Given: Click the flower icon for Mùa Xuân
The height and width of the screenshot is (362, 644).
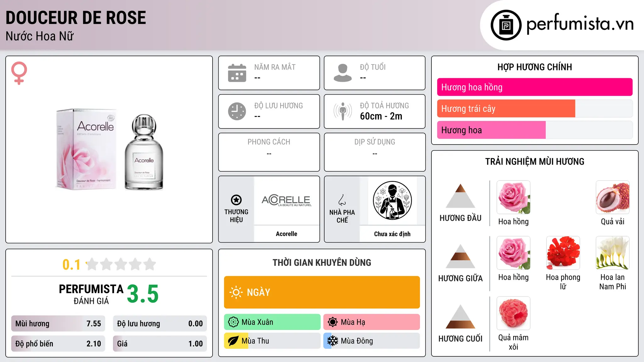Looking at the screenshot, I should pyautogui.click(x=233, y=322).
